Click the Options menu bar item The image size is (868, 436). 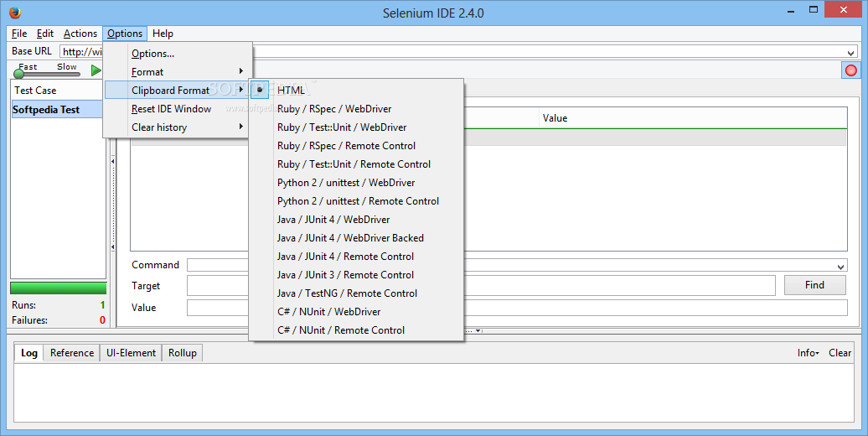tap(125, 34)
